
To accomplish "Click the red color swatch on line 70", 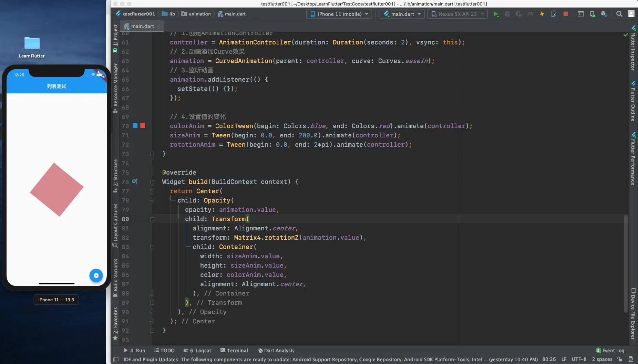I will [x=143, y=126].
